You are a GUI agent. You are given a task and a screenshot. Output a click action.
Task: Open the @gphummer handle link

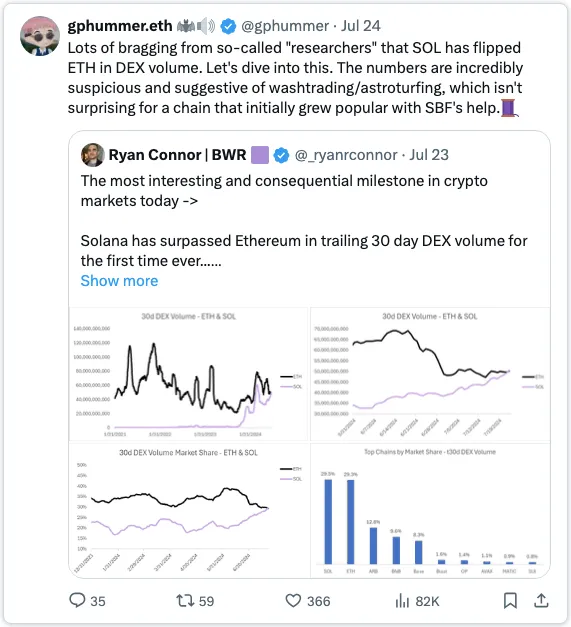285,26
